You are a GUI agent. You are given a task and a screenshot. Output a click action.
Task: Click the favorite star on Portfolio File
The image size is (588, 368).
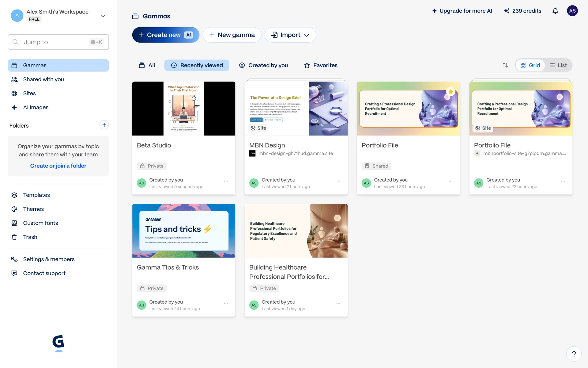click(451, 91)
